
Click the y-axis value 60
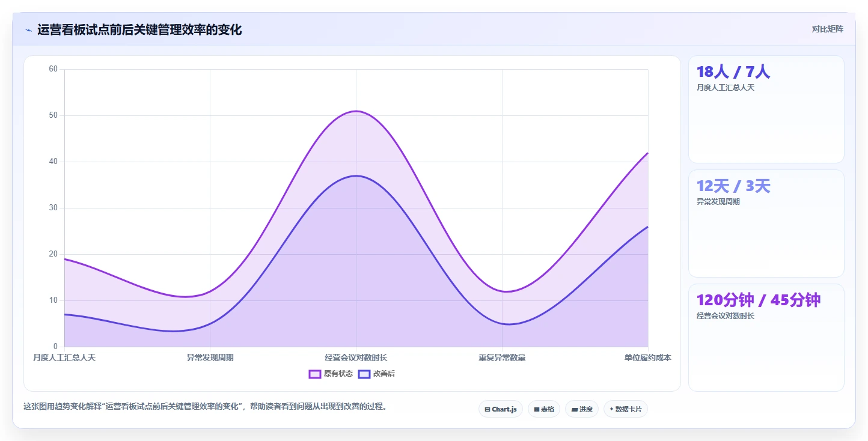[x=53, y=69]
